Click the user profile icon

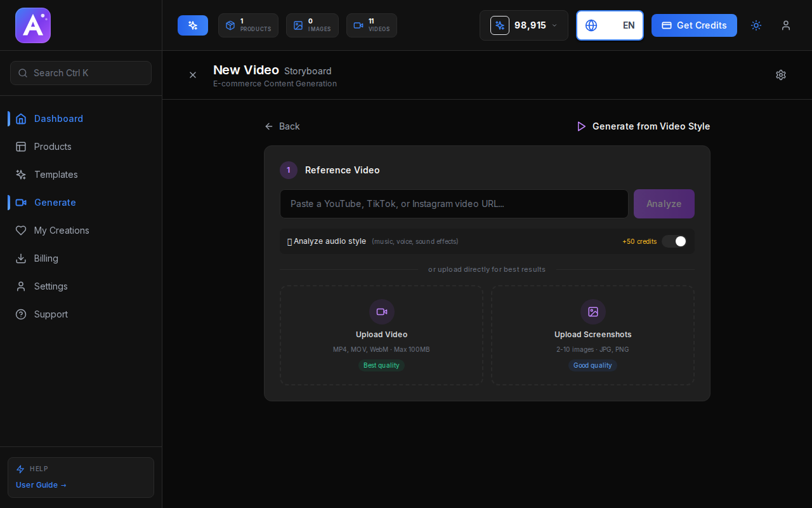pyautogui.click(x=786, y=25)
